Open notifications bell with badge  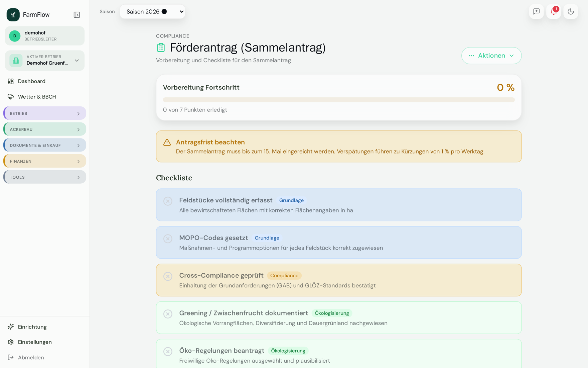pyautogui.click(x=554, y=11)
